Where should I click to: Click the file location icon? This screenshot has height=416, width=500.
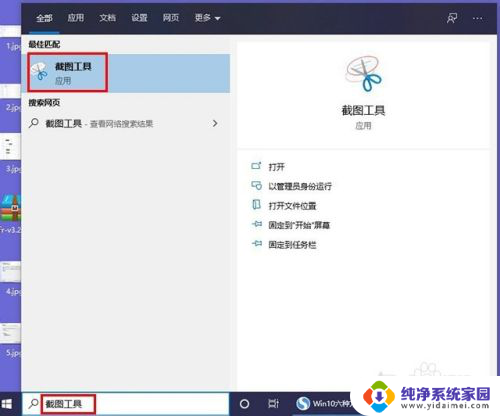(x=256, y=204)
